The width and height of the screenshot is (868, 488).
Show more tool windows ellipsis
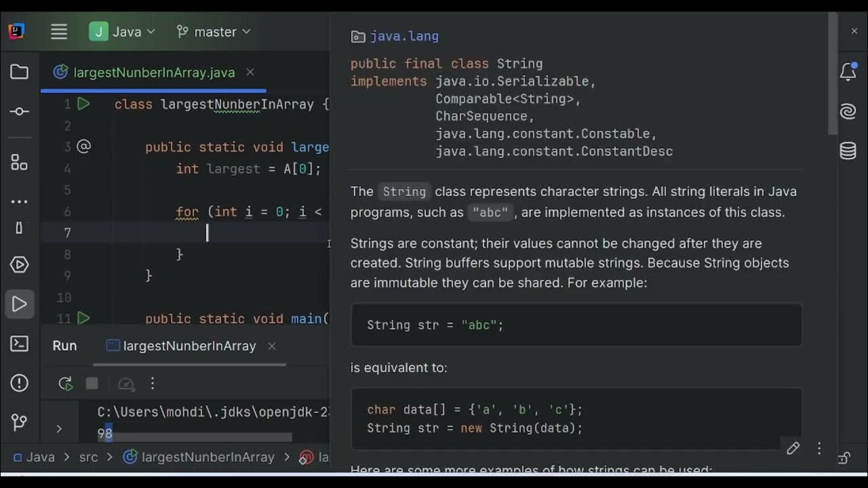pos(19,201)
